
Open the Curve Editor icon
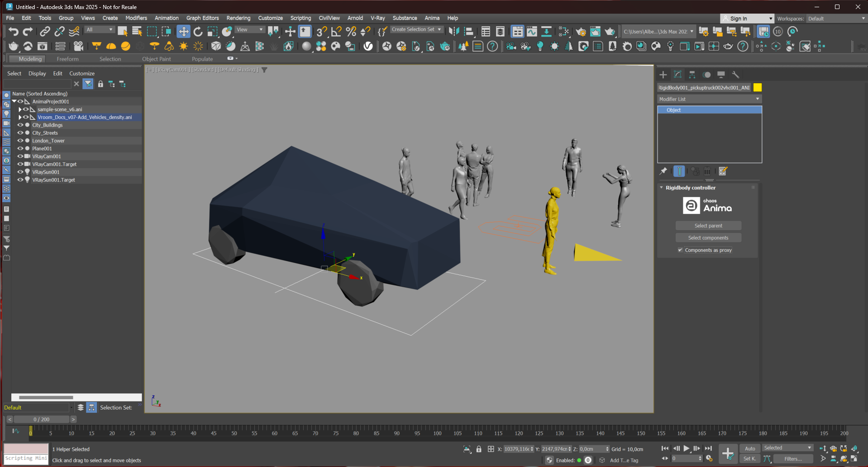pos(532,31)
